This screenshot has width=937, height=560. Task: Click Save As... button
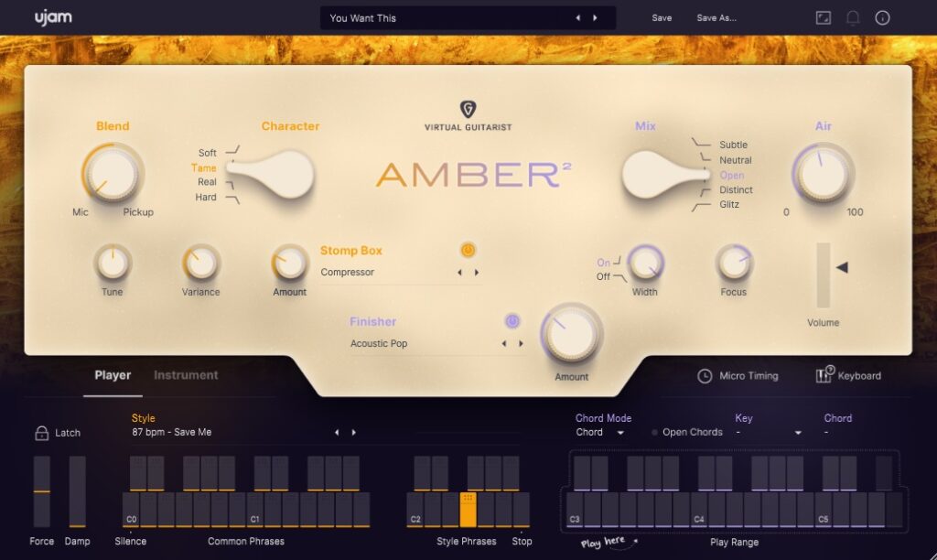716,18
